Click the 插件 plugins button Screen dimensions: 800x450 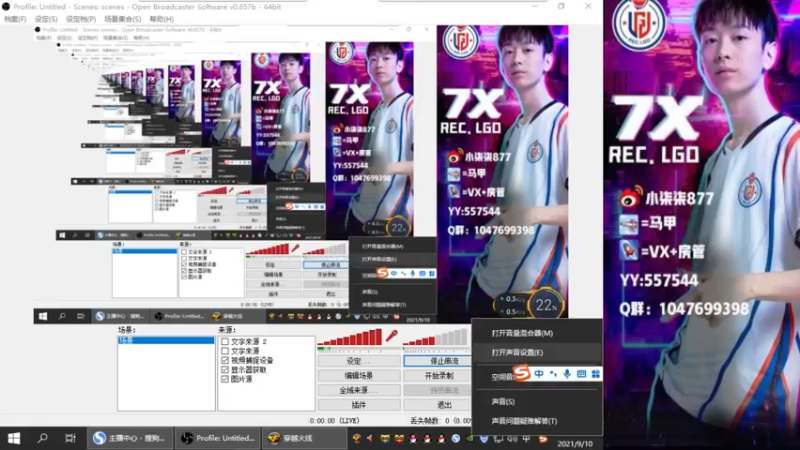(359, 405)
